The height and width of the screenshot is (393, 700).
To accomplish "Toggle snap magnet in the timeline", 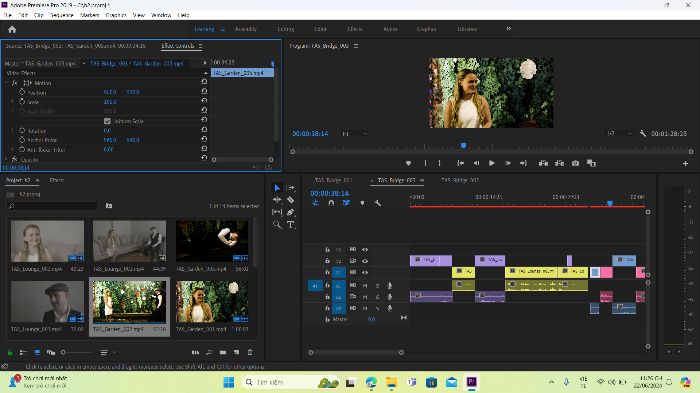I will (x=331, y=203).
